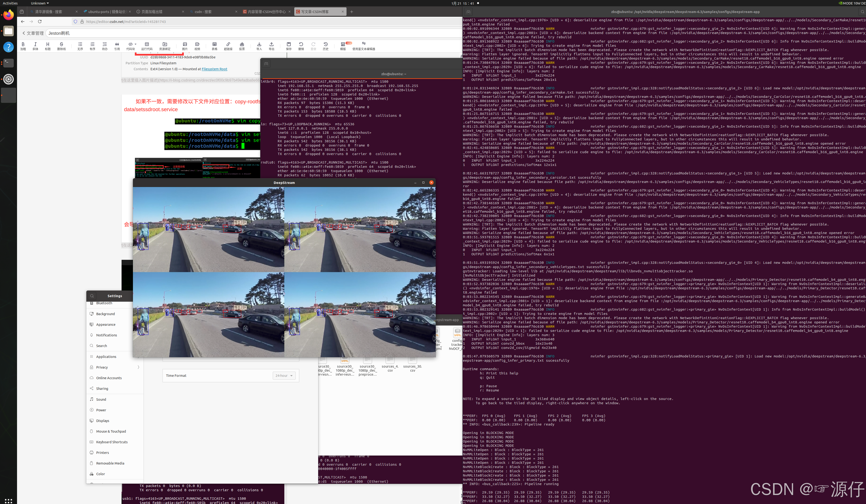Select Sound in Settings sidebar

click(x=115, y=399)
